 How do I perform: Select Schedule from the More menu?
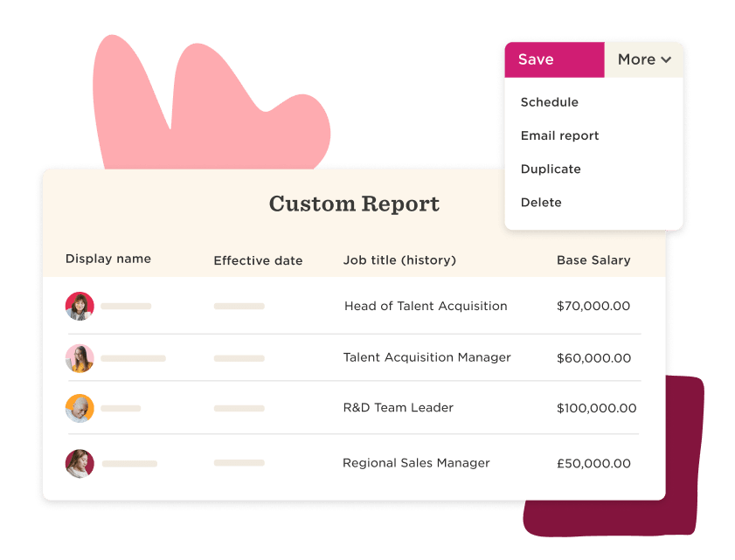click(549, 102)
